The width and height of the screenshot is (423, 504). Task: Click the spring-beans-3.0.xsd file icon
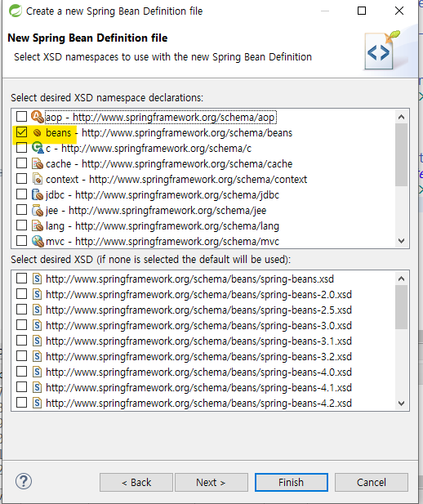click(38, 325)
